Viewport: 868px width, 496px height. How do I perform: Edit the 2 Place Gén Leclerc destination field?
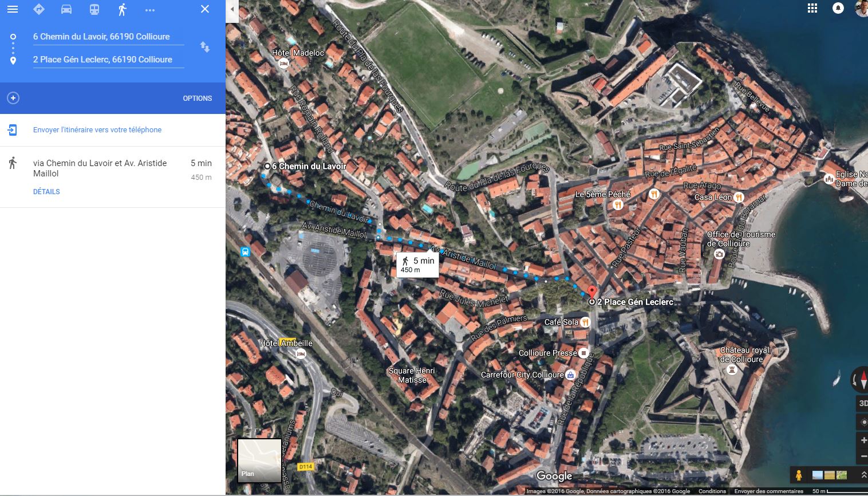click(108, 60)
